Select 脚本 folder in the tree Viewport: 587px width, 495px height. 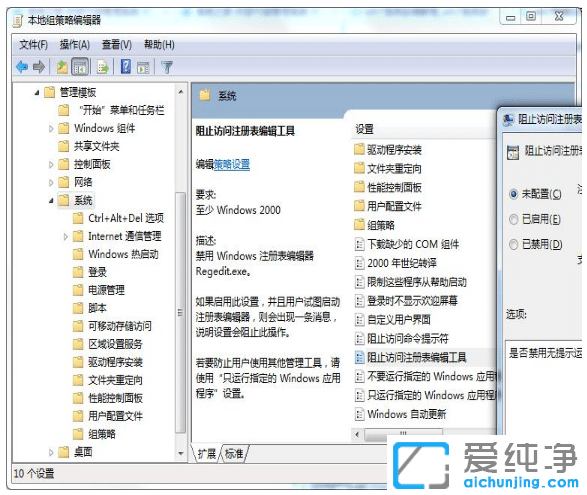[97, 308]
